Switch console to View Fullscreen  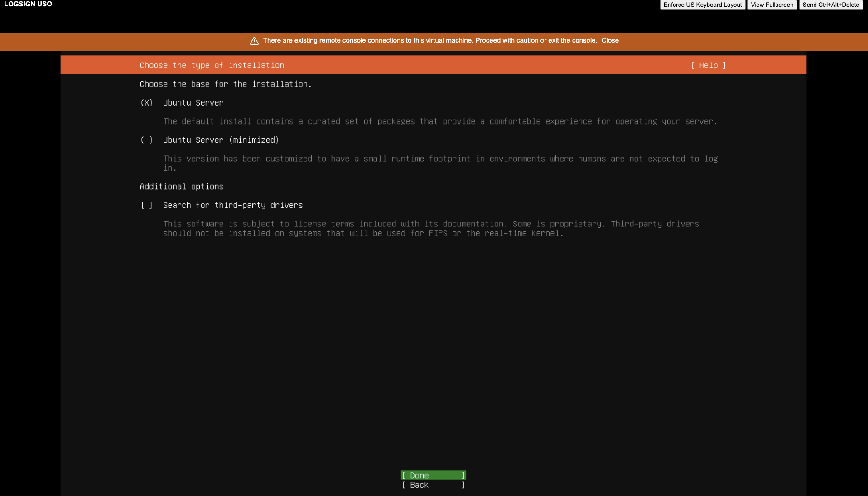tap(772, 5)
